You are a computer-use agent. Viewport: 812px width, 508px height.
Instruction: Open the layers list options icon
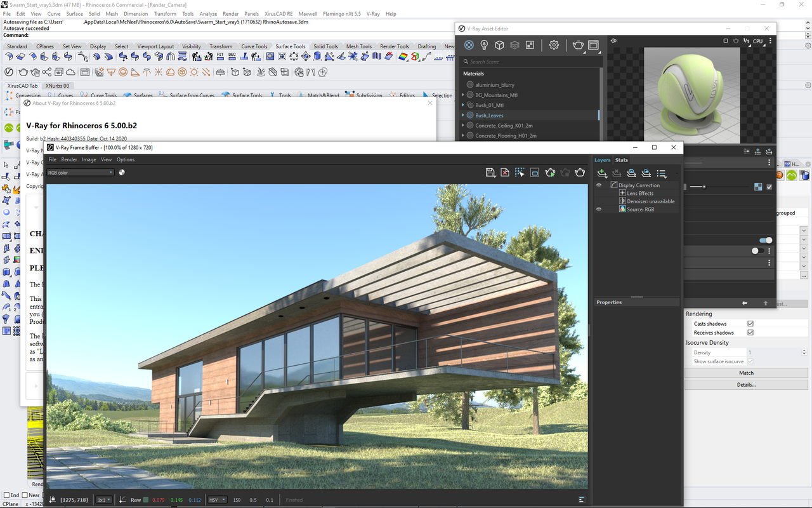pos(662,173)
